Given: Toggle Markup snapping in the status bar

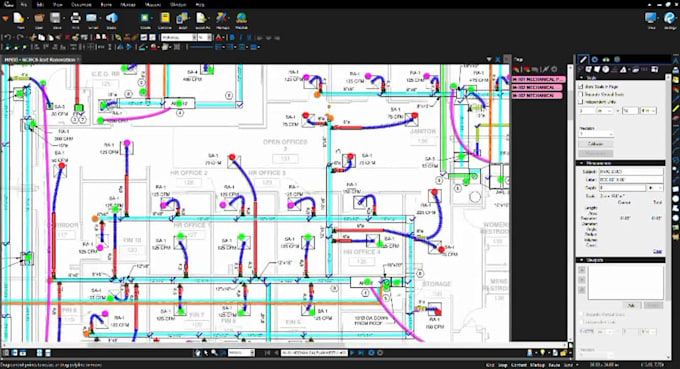Looking at the screenshot, I should tap(538, 365).
